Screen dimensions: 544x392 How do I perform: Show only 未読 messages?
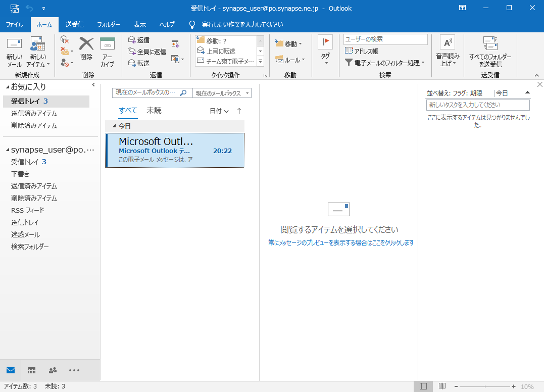pos(154,110)
